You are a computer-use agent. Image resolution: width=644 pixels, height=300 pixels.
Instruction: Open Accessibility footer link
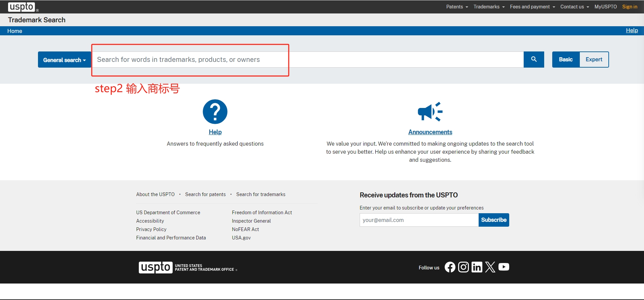(x=150, y=221)
